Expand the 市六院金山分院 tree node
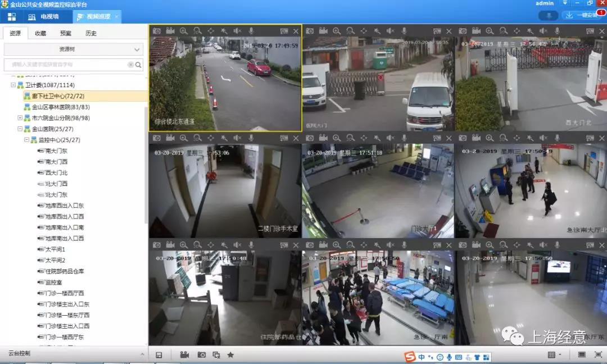The image size is (607, 364). pos(20,117)
